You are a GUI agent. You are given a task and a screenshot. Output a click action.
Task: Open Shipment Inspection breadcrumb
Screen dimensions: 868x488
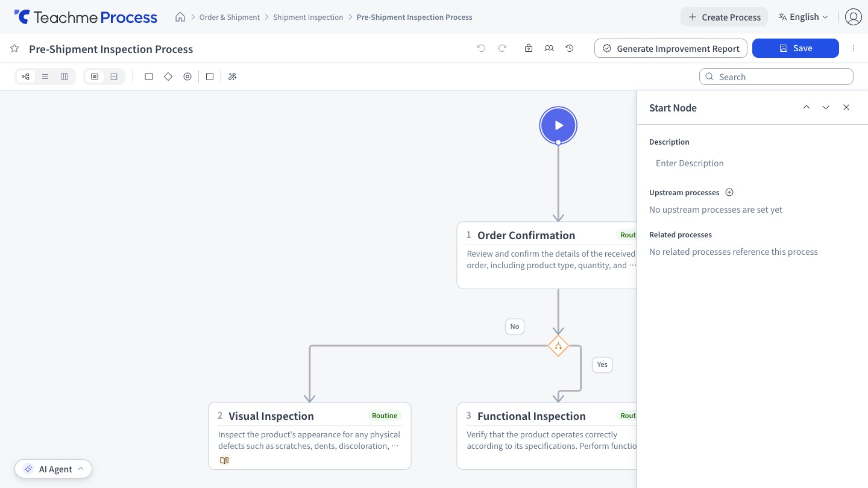pyautogui.click(x=308, y=17)
